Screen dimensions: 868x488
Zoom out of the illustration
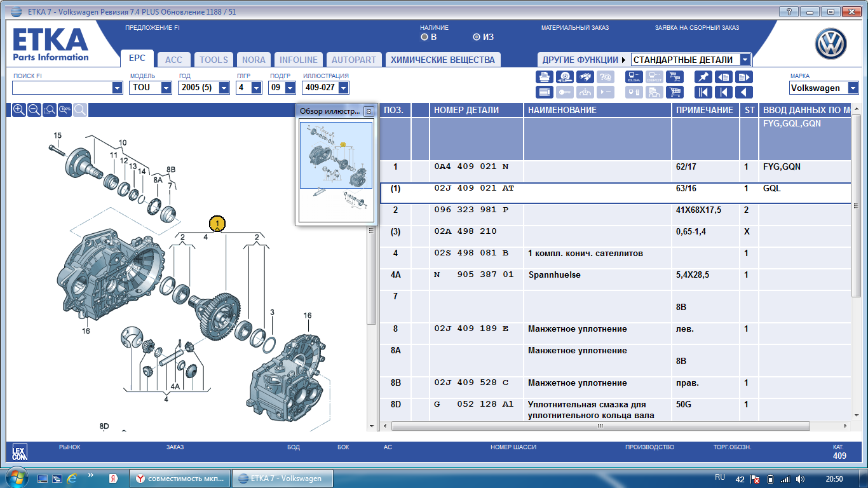coord(34,110)
